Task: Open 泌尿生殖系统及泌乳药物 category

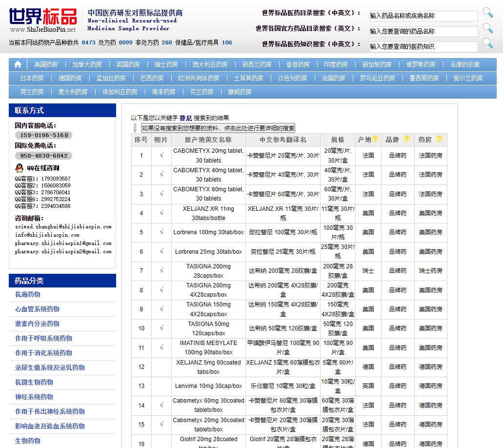Action: [x=50, y=367]
